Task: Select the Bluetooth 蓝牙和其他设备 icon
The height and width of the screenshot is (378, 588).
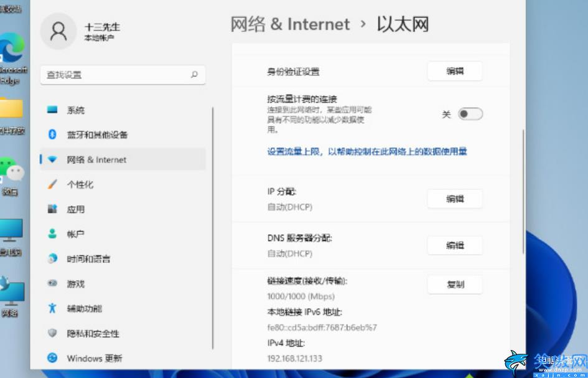Action: (x=52, y=135)
